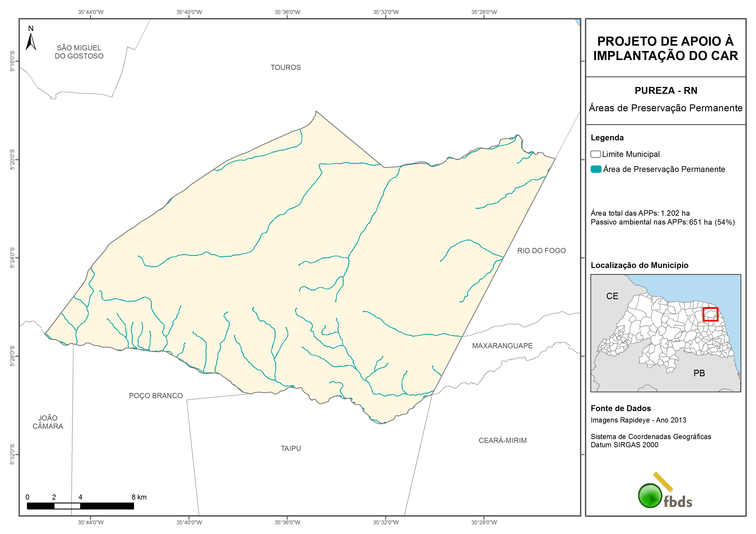Click the JOÃO CÂMARA label
Image resolution: width=756 pixels, height=534 pixels.
point(48,422)
